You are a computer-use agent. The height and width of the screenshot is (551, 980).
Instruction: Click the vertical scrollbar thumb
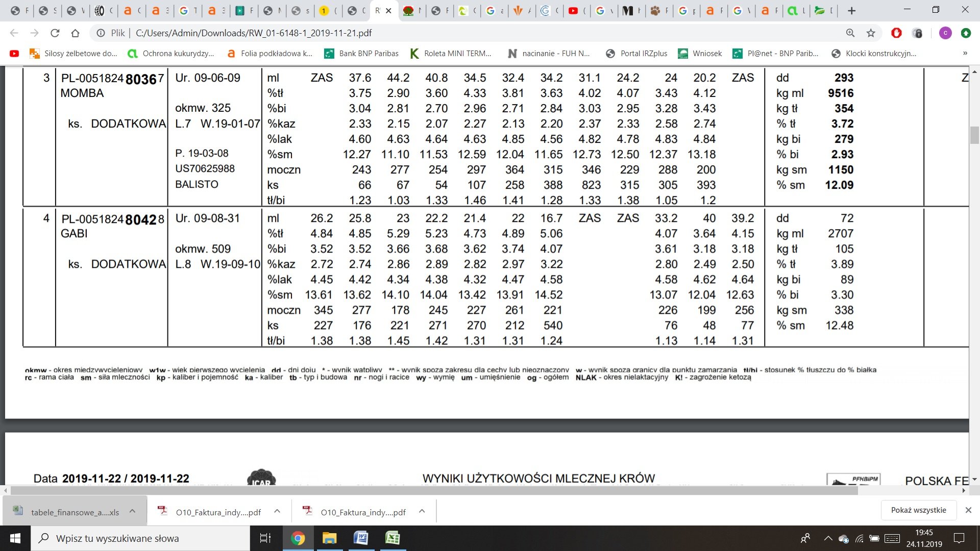click(974, 135)
